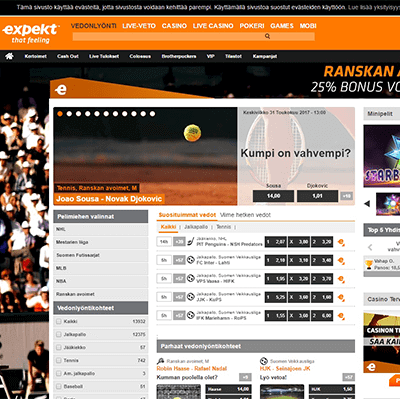Expand +57 markets for IFK Mariehamn - RoPS
The image size is (400, 400).
pyautogui.click(x=179, y=315)
